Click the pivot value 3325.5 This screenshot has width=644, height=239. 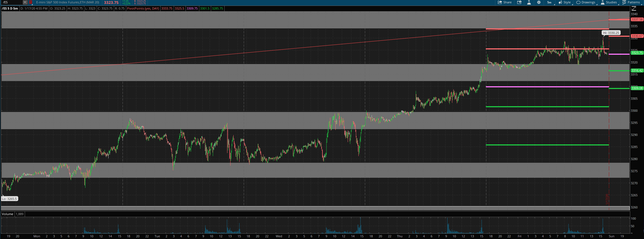click(179, 8)
